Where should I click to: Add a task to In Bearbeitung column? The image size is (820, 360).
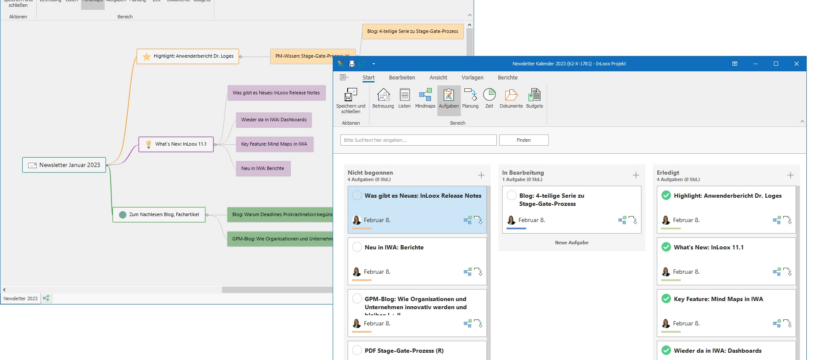pyautogui.click(x=635, y=175)
